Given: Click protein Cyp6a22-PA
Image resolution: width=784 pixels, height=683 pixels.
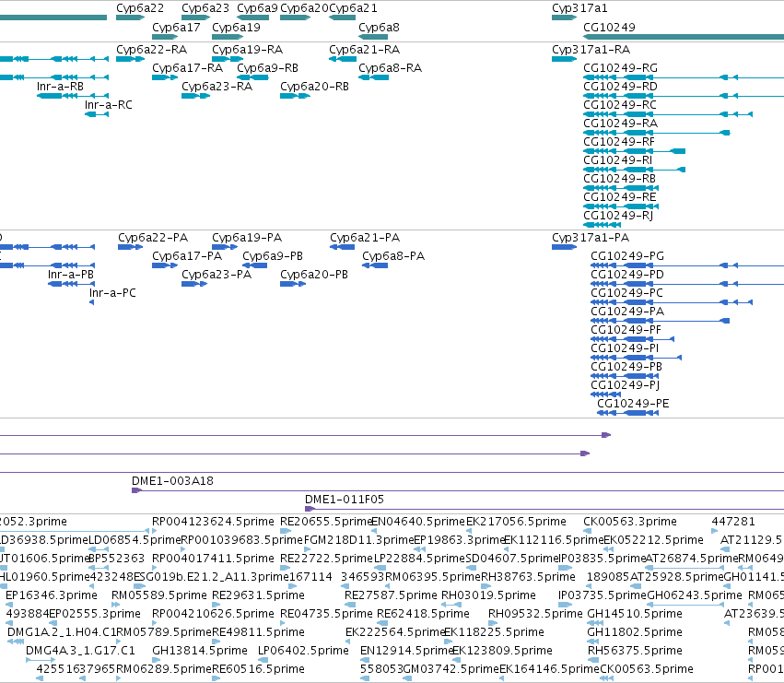Looking at the screenshot, I should [x=130, y=247].
